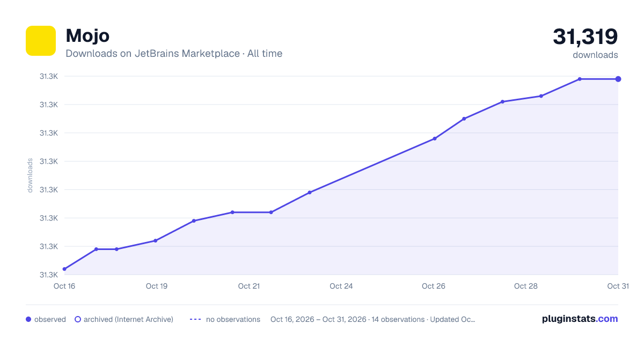
Task: Click the topmost 31.3K y-axis label
Action: click(49, 76)
